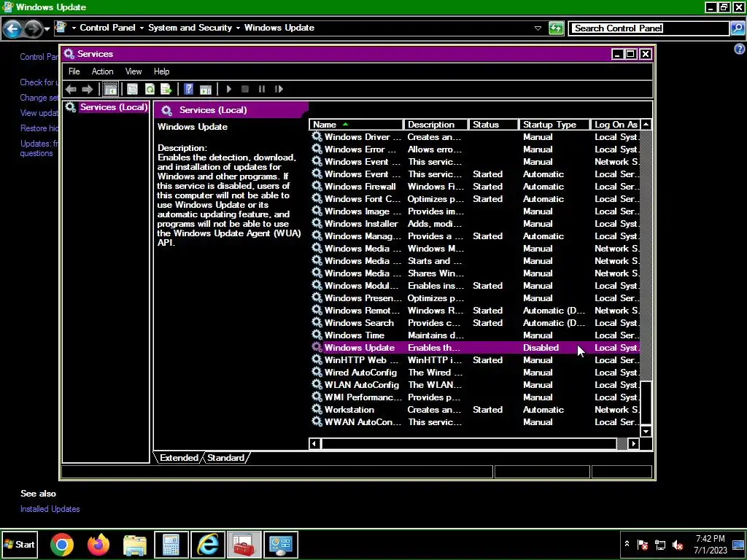Click the horizontal scrollbar right arrow
747x560 pixels.
click(634, 444)
